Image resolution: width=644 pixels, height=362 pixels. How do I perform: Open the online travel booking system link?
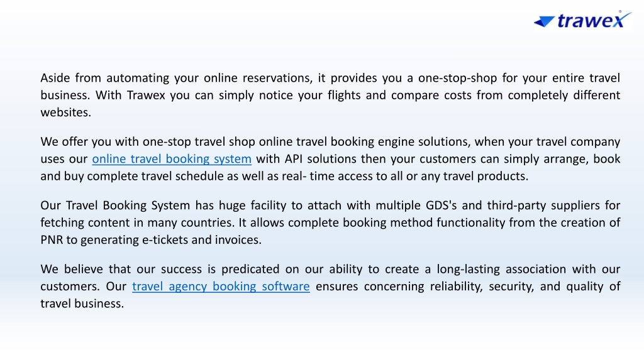click(172, 159)
